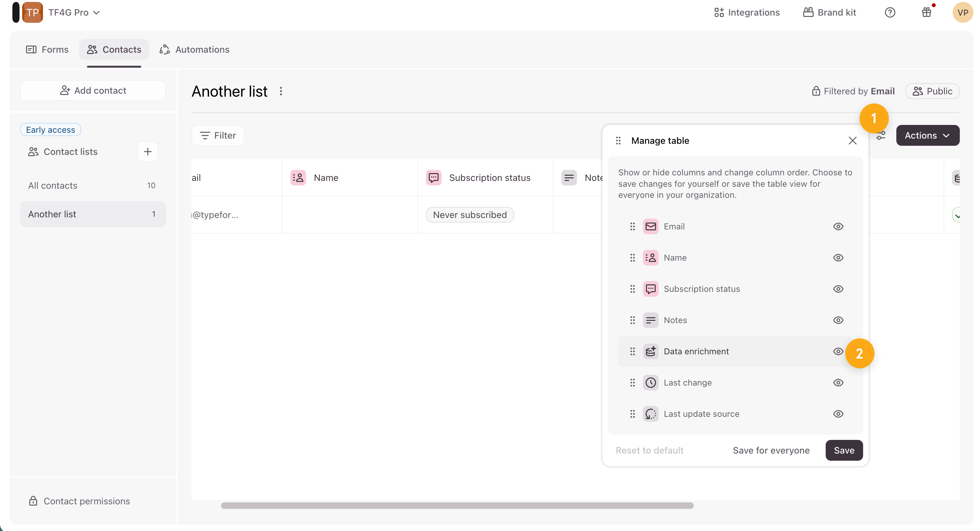Switch to the Forms tab
980x531 pixels.
point(47,49)
